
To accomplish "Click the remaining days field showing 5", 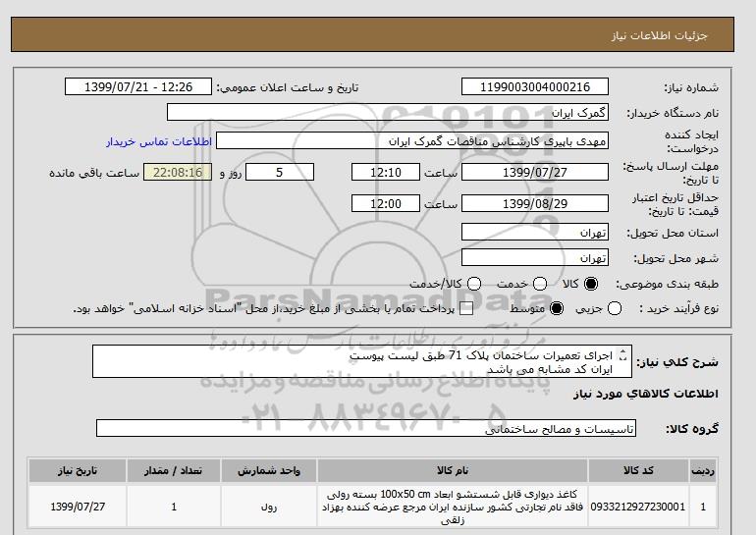I will (280, 172).
